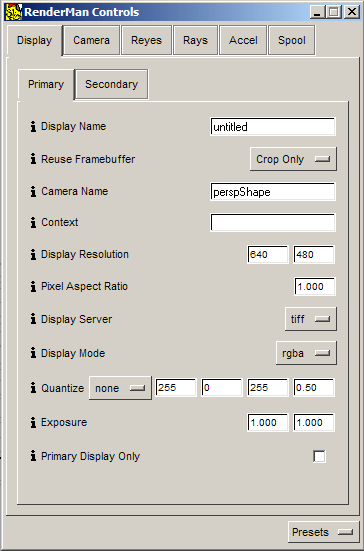Click the Display Resolution width field 640
The height and width of the screenshot is (551, 364).
coord(268,254)
